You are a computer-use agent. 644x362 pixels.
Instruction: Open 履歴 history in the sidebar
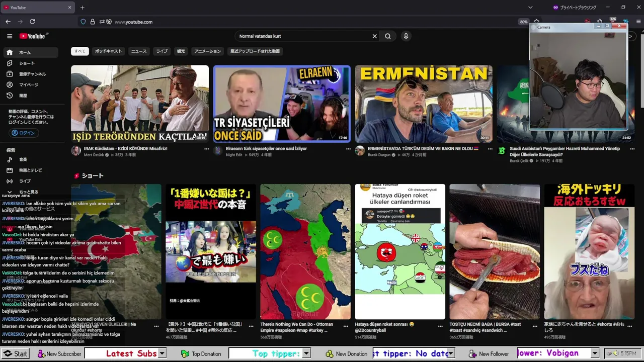[x=31, y=96]
